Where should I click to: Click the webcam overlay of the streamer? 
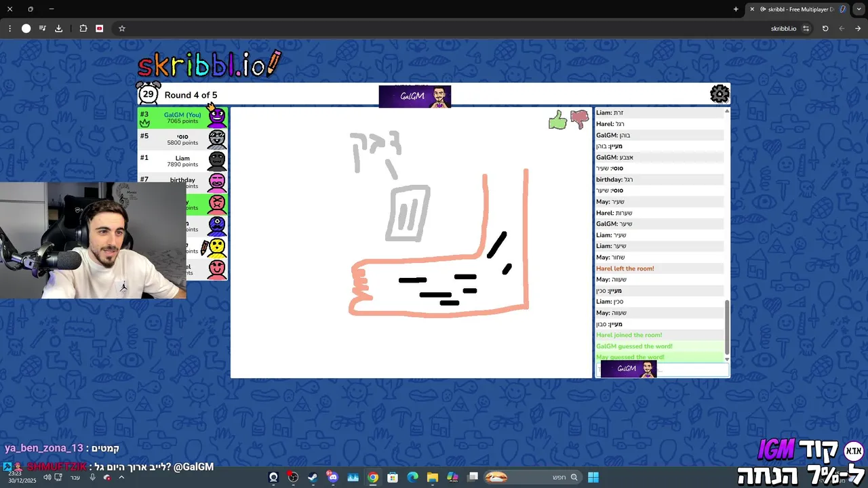(93, 240)
